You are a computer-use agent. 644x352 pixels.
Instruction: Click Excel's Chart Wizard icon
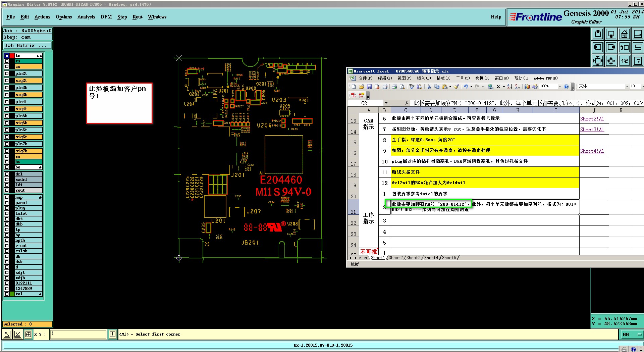pyautogui.click(x=527, y=87)
